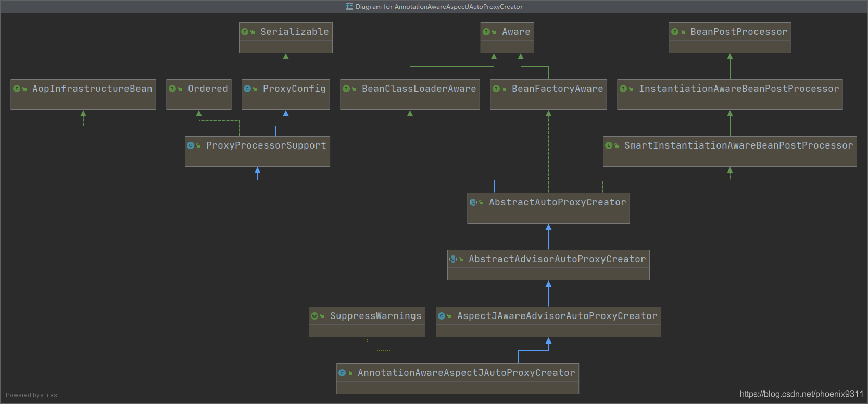This screenshot has width=868, height=404.
Task: Click the class icon of ProxyProcessorSupport
Action: (x=191, y=145)
